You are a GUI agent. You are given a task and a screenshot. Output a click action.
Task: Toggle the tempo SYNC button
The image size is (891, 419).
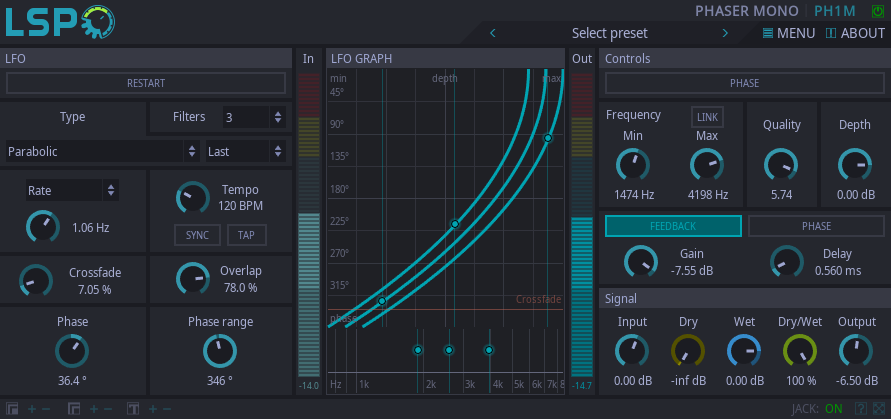(x=197, y=235)
